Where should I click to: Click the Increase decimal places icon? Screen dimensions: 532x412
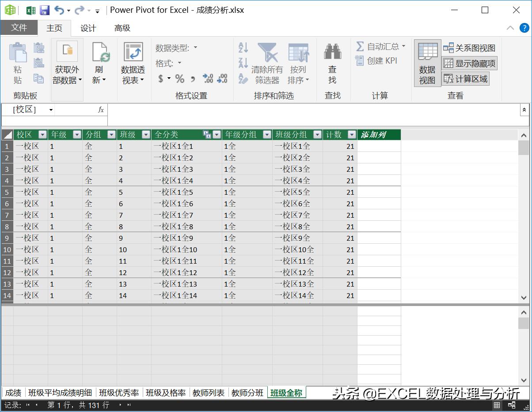click(x=208, y=79)
